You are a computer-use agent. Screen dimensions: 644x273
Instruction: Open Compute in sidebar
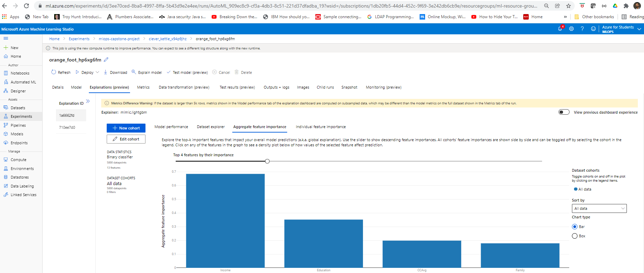[x=19, y=160]
